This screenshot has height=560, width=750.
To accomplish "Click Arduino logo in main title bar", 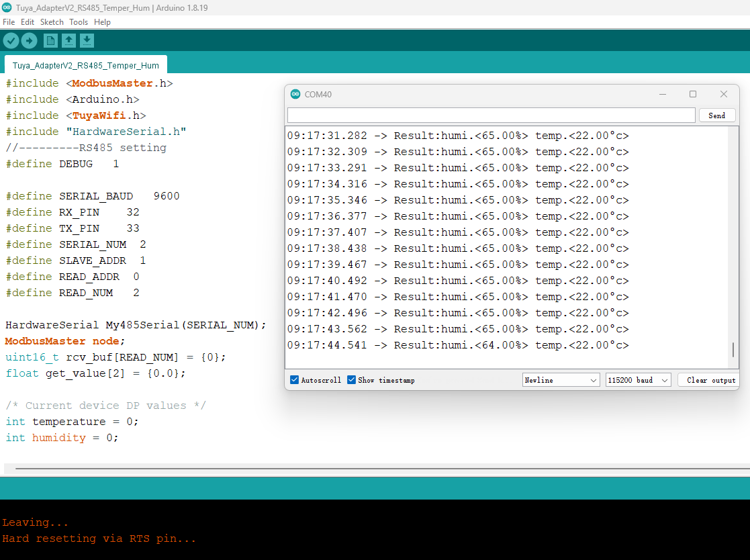I will click(x=7, y=7).
